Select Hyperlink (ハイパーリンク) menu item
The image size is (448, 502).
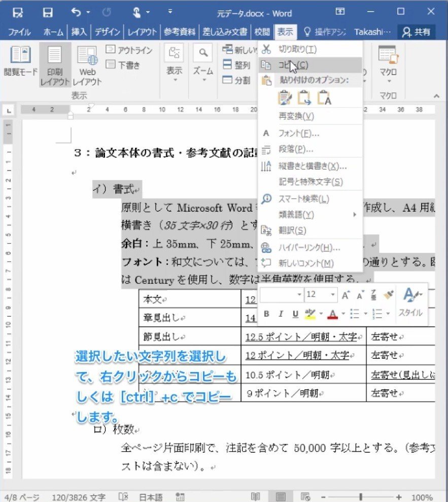[x=310, y=248]
